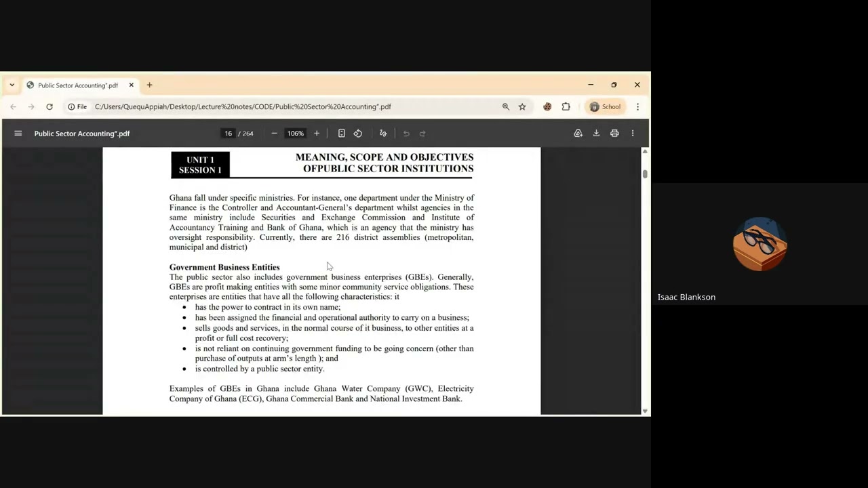The width and height of the screenshot is (868, 488).
Task: Undo last annotation
Action: (x=406, y=134)
